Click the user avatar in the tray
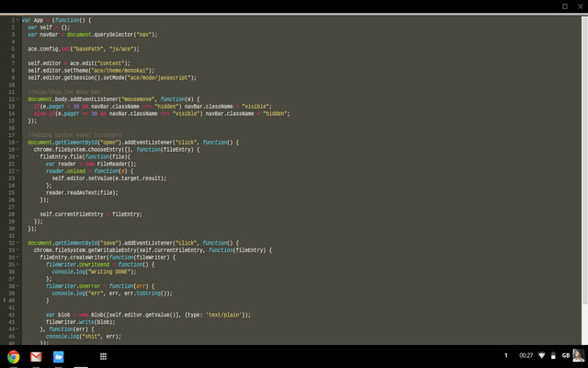The height and width of the screenshot is (368, 588). coord(578,355)
